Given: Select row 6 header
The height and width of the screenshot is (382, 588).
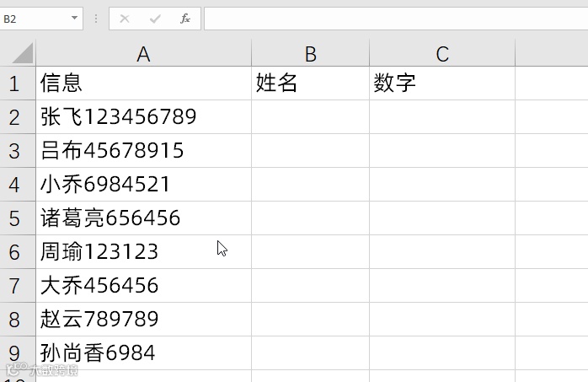Looking at the screenshot, I should pos(18,252).
